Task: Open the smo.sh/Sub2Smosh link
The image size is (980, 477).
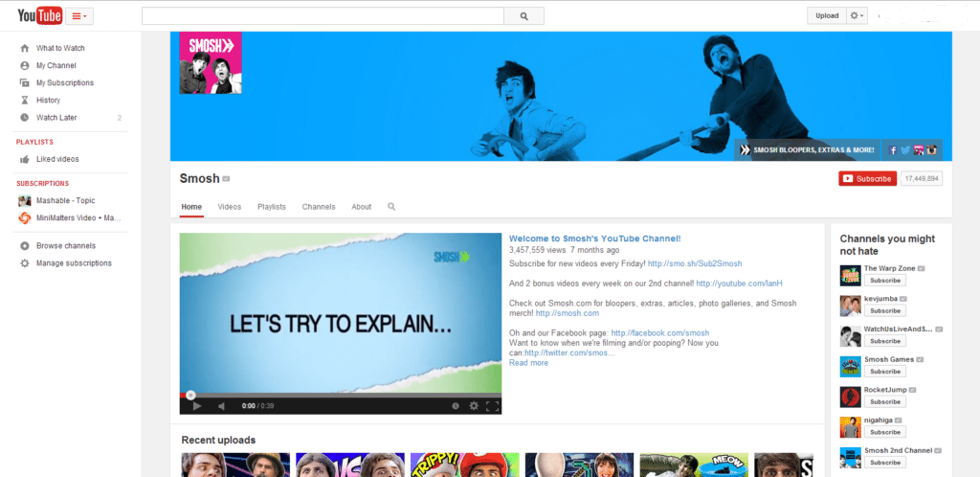Action: coord(695,263)
